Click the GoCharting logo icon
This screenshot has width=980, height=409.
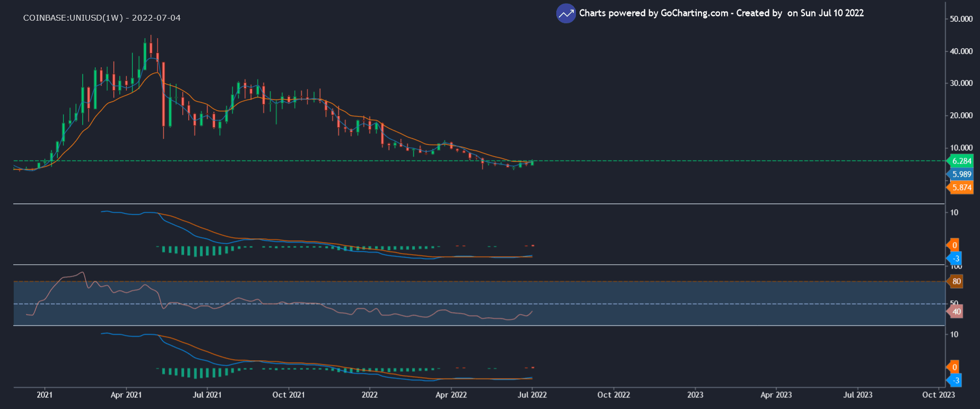tap(566, 14)
